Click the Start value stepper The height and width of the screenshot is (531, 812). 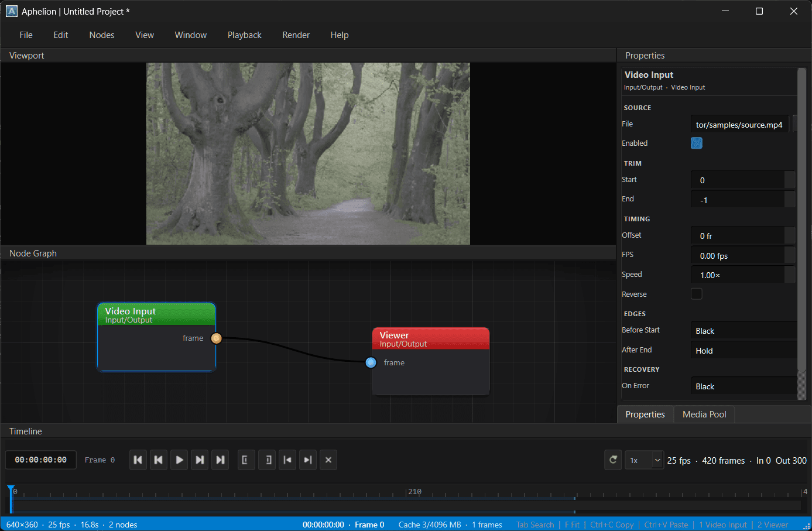(790, 180)
